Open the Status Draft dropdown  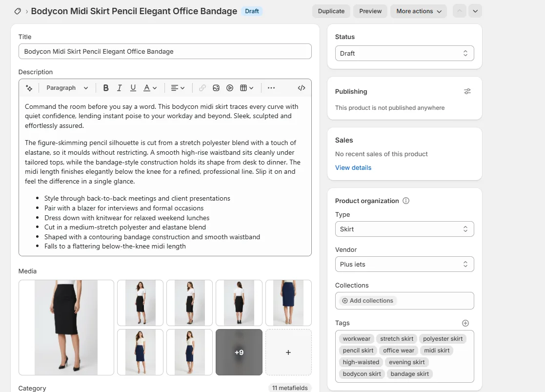tap(404, 53)
